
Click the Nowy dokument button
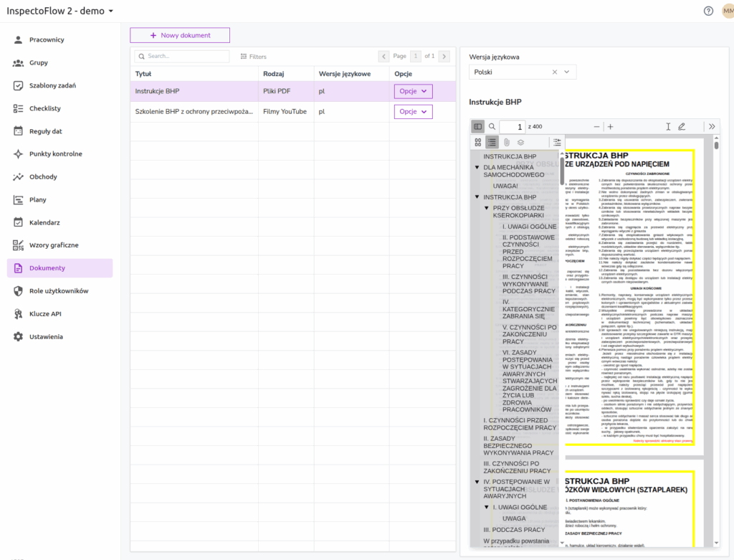click(x=180, y=35)
